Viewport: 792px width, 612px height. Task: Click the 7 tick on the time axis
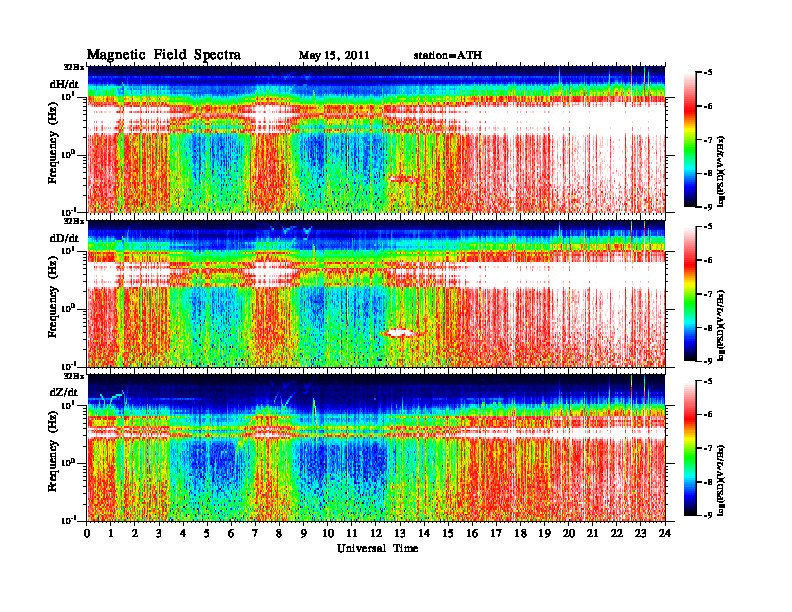pos(256,533)
